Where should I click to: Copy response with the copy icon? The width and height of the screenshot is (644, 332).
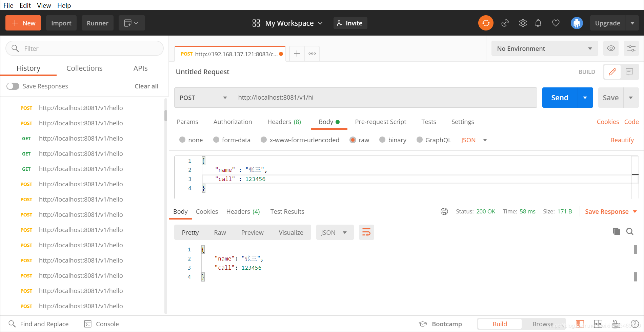[x=617, y=231]
